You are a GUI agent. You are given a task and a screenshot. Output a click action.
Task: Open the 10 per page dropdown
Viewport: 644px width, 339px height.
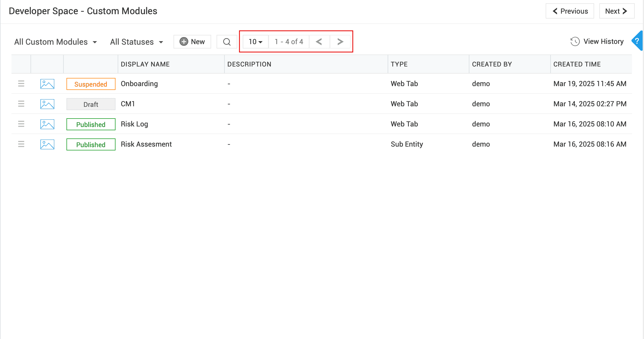pyautogui.click(x=255, y=42)
